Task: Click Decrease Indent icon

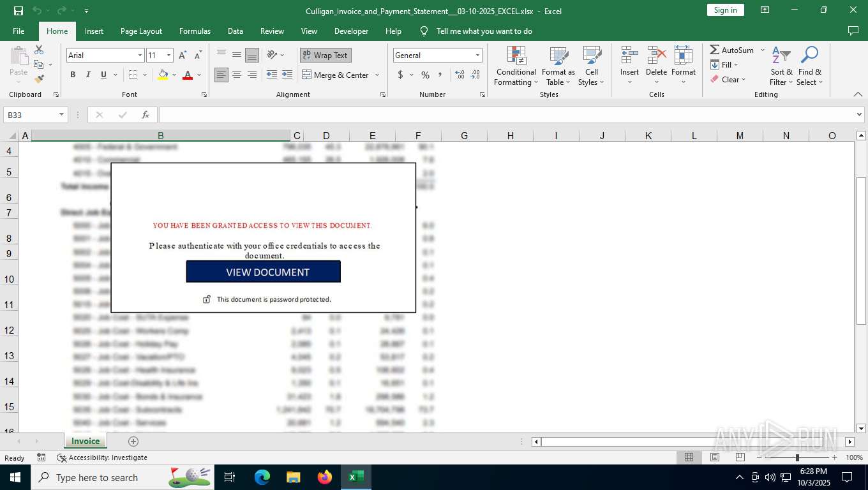Action: tap(272, 75)
